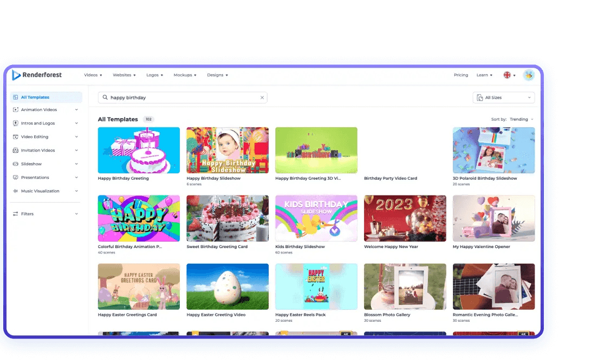Screen dimensions: 598x364
Task: Open the Videos menu
Action: coord(93,75)
